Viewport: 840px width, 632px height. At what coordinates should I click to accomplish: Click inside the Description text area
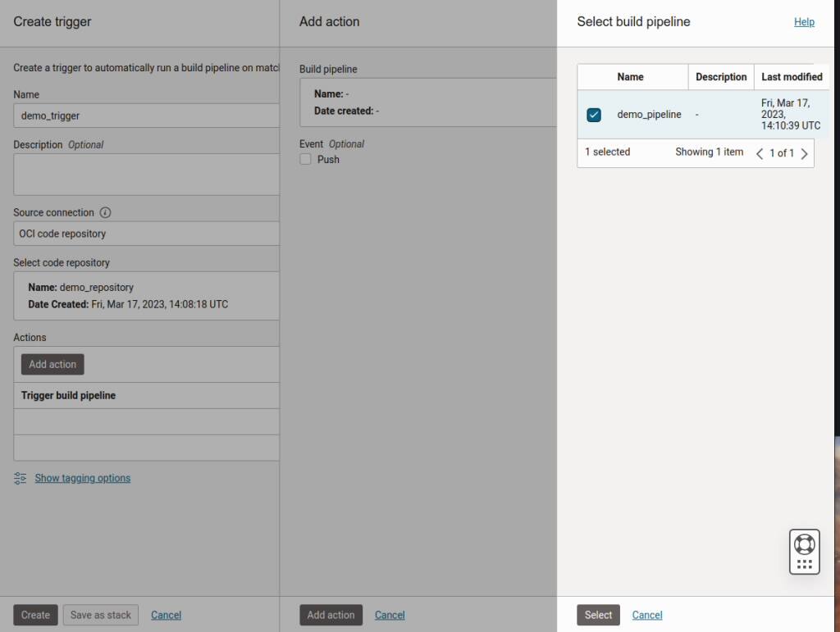(146, 174)
